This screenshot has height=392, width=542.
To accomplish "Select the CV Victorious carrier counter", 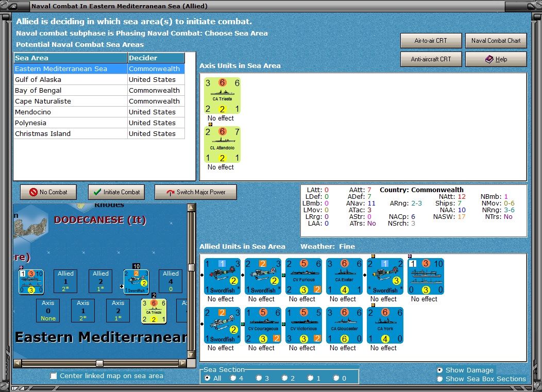I will tap(303, 325).
